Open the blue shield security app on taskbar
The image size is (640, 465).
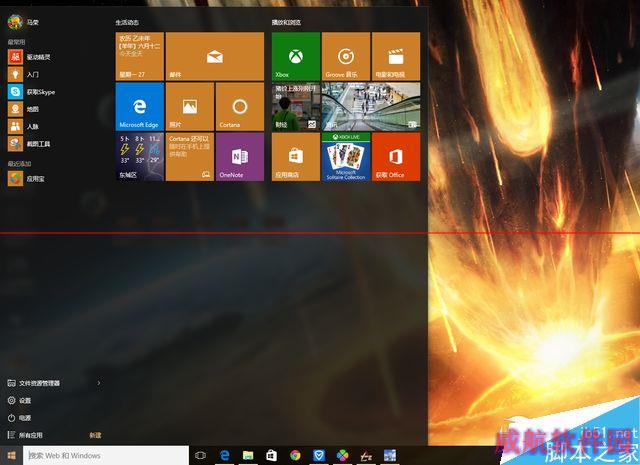tap(319, 455)
